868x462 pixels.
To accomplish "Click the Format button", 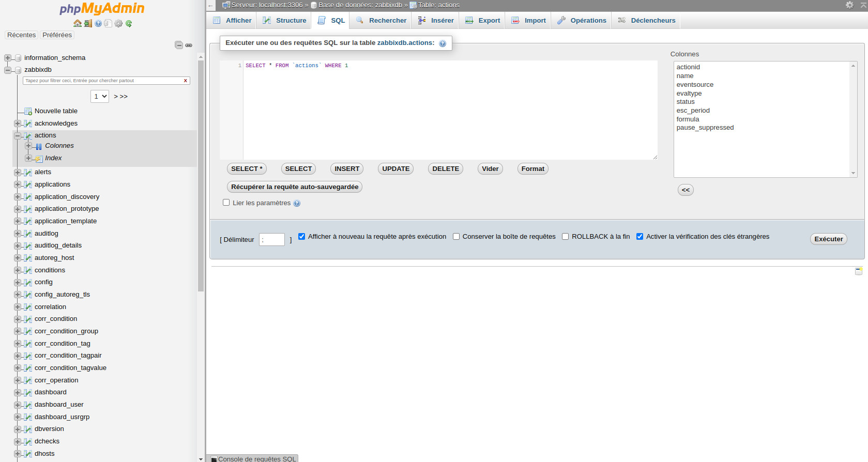I will (x=533, y=169).
